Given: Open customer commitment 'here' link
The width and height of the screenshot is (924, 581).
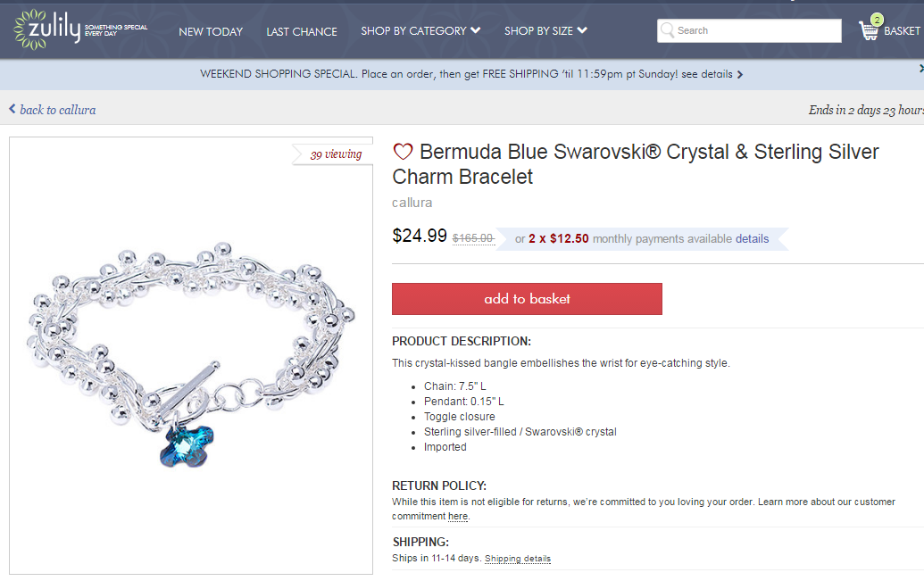Looking at the screenshot, I should pyautogui.click(x=457, y=517).
